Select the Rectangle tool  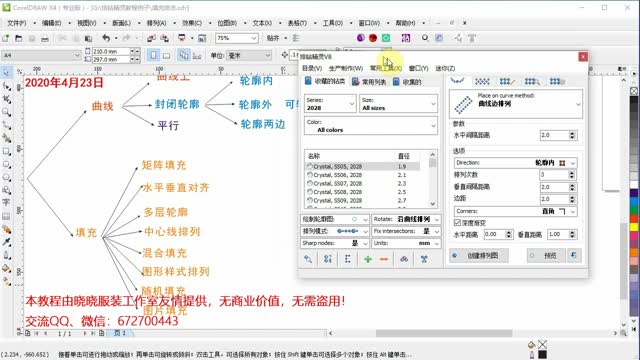(x=6, y=151)
